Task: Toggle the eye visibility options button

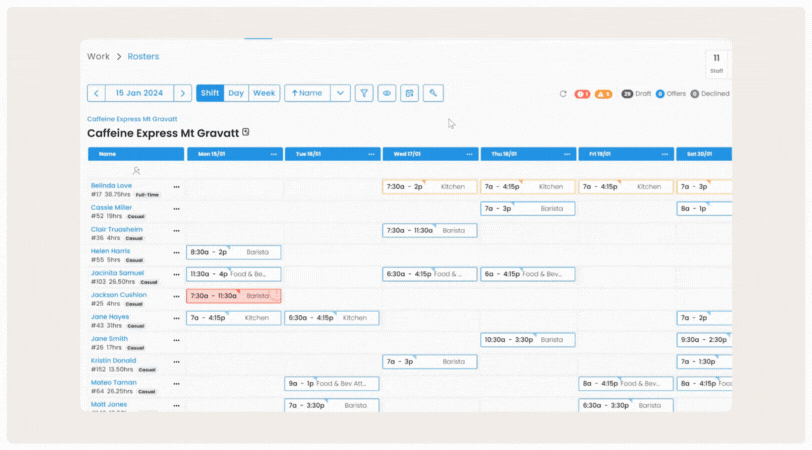Action: (387, 93)
